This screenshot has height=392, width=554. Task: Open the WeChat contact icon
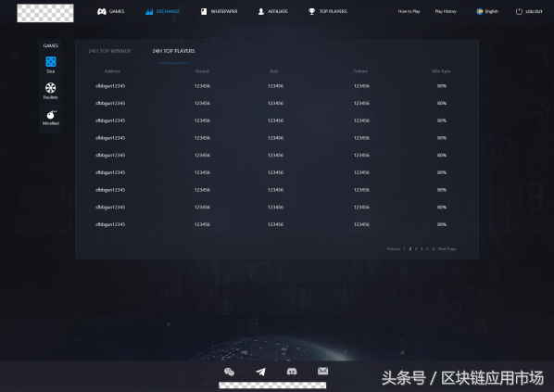pyautogui.click(x=230, y=372)
